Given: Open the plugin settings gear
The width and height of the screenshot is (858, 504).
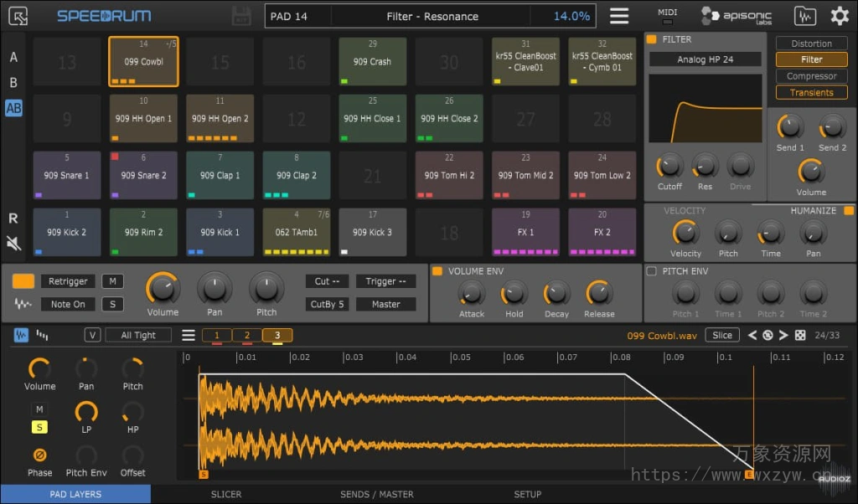Looking at the screenshot, I should click(840, 15).
